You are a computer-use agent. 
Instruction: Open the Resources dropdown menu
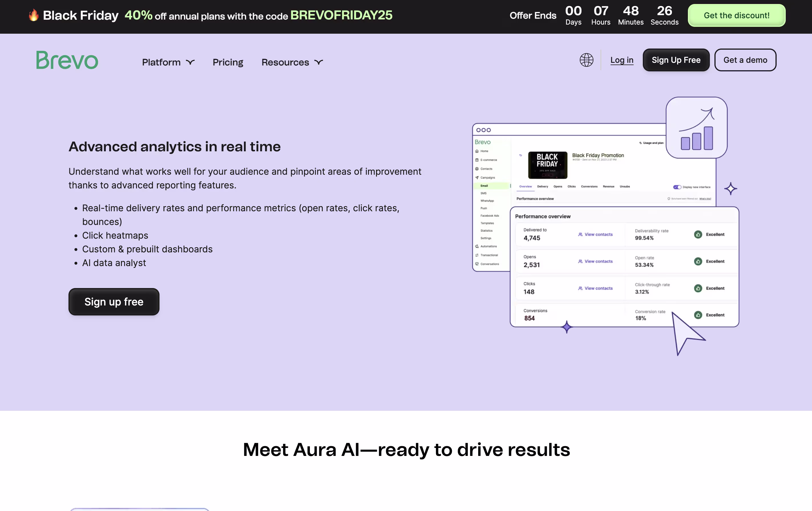(291, 62)
